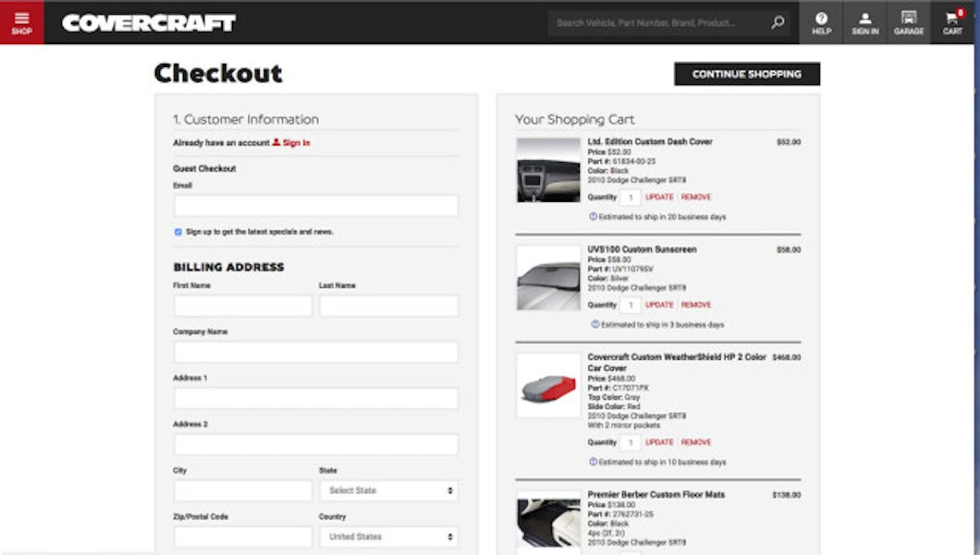980x555 pixels.
Task: Click the CONTINUE SHOPPING button
Action: pos(746,74)
